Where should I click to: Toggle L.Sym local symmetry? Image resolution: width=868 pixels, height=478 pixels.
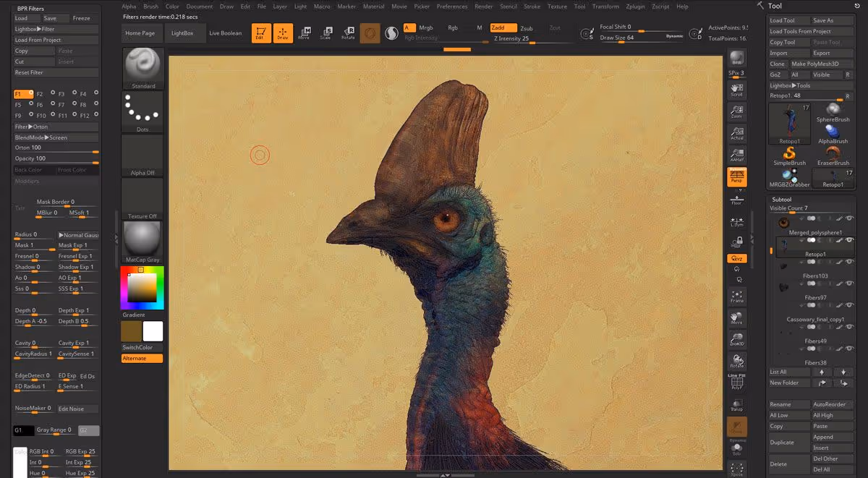(x=736, y=221)
